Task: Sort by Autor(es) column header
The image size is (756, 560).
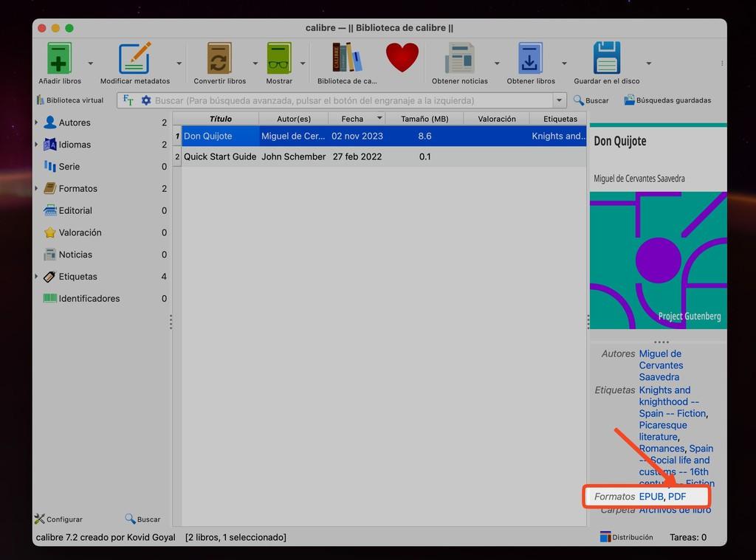Action: point(294,119)
